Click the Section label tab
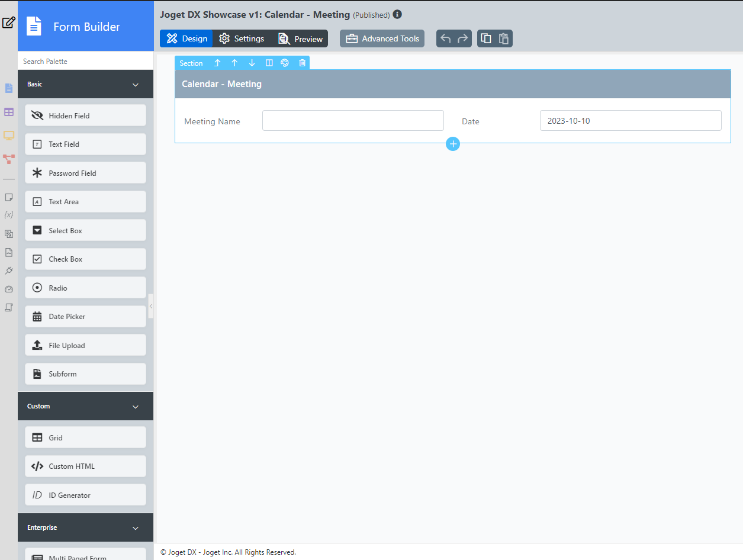Screen dimensions: 743x560 coord(191,63)
